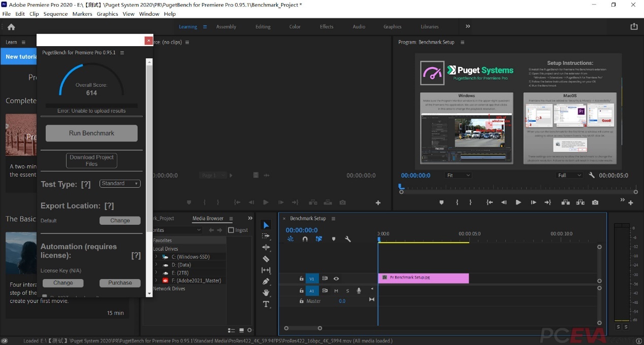Click Download Project Files button
The width and height of the screenshot is (644, 345).
tap(91, 160)
